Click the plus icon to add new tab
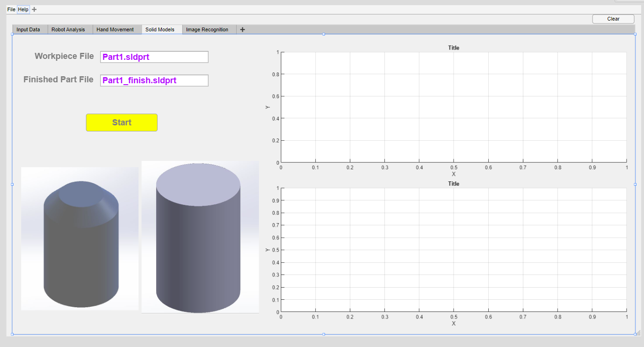The image size is (644, 347). pos(242,29)
